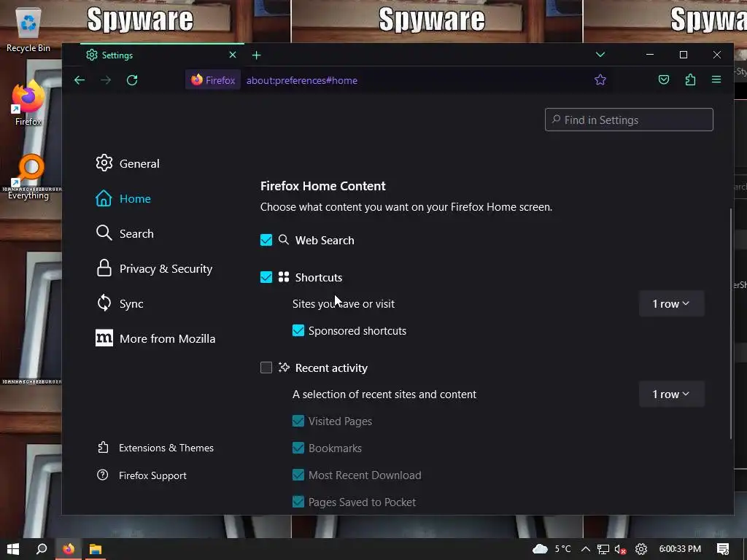747x560 pixels.
Task: Click the taskbar clock 6:00:33 PM
Action: [x=680, y=549]
